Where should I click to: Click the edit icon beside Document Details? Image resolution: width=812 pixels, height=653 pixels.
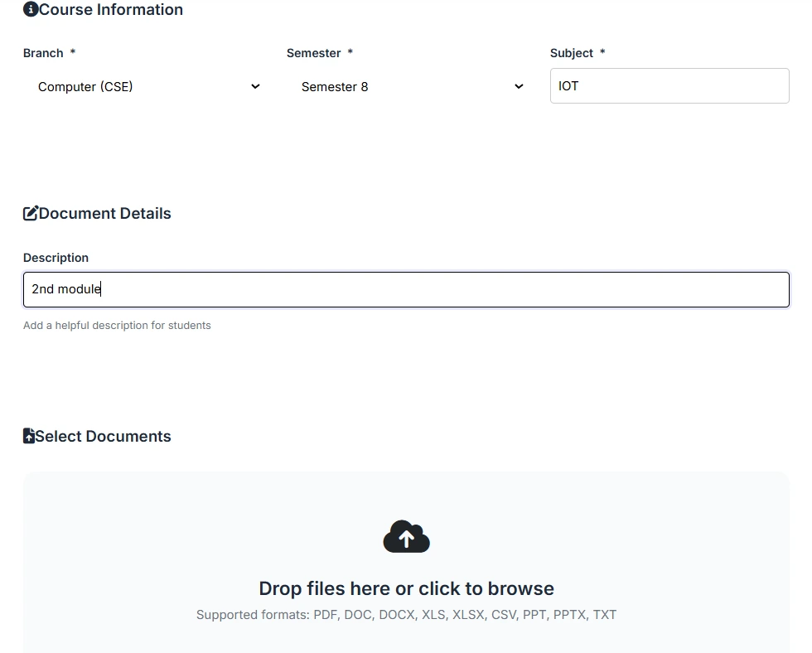[31, 214]
